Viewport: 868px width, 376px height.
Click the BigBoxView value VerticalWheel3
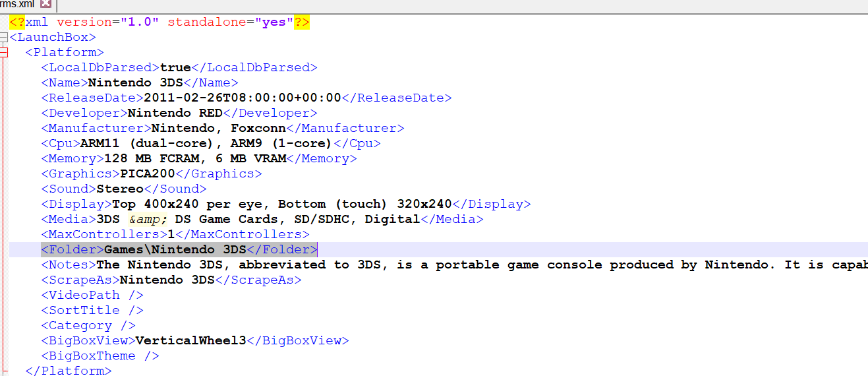pyautogui.click(x=191, y=340)
